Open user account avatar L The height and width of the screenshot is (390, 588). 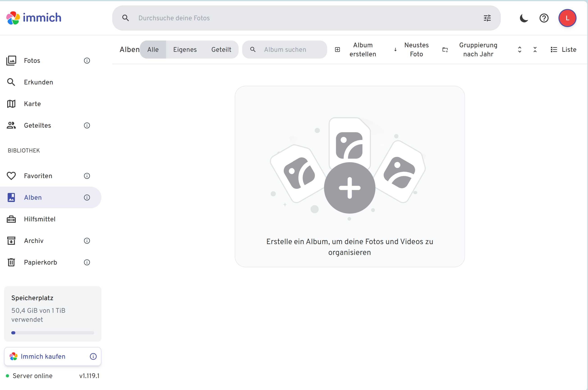[567, 18]
